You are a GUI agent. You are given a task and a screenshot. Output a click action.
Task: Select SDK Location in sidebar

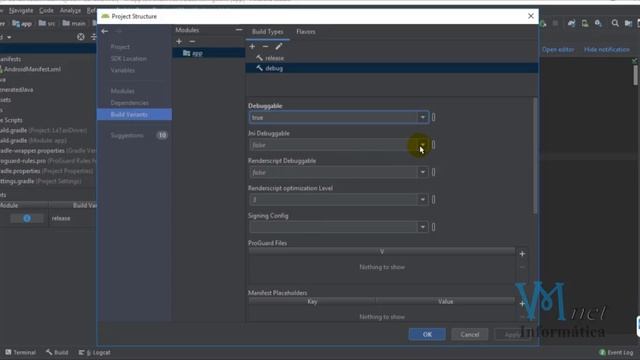[129, 59]
